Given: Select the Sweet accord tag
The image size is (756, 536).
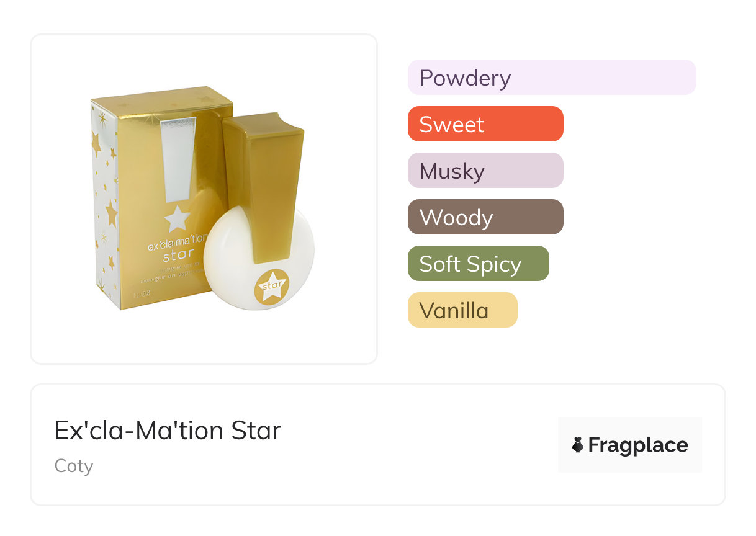Looking at the screenshot, I should pos(485,124).
